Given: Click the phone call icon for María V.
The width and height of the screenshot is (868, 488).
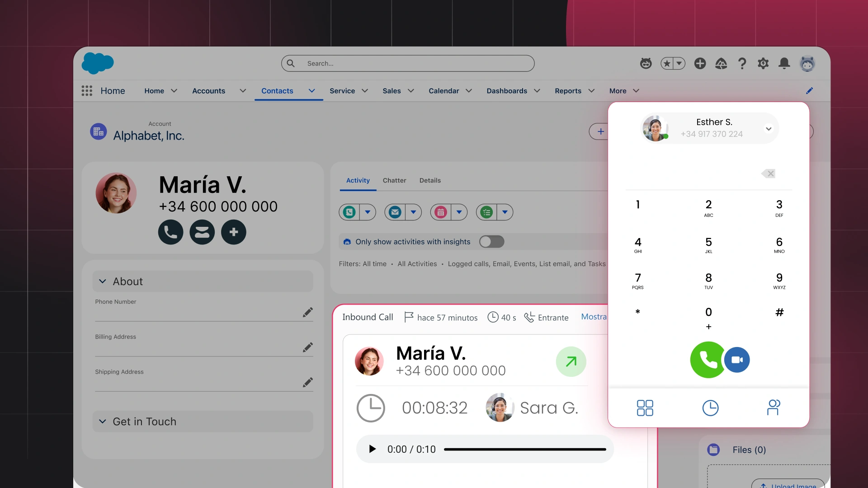Looking at the screenshot, I should pyautogui.click(x=171, y=232).
